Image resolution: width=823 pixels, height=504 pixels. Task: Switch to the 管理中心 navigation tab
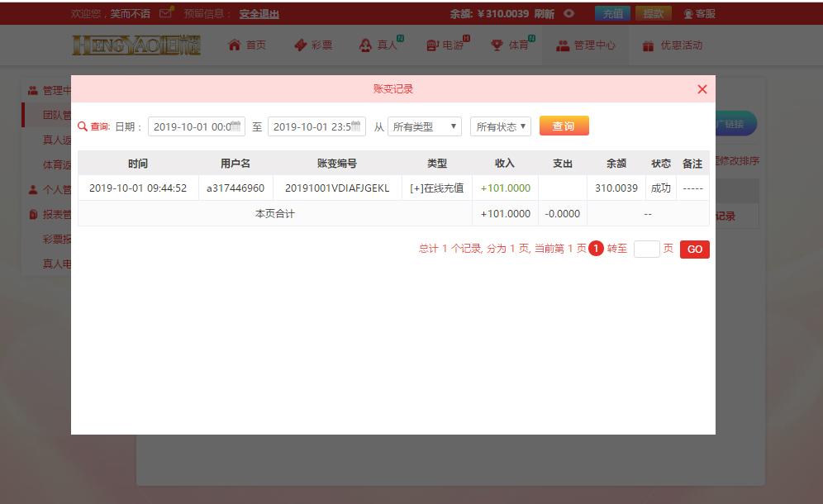click(x=587, y=45)
